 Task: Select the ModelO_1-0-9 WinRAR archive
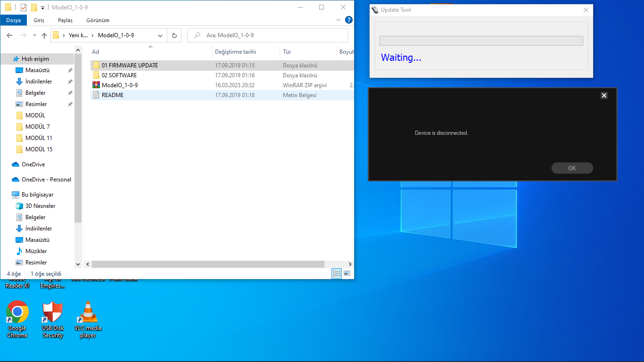119,85
